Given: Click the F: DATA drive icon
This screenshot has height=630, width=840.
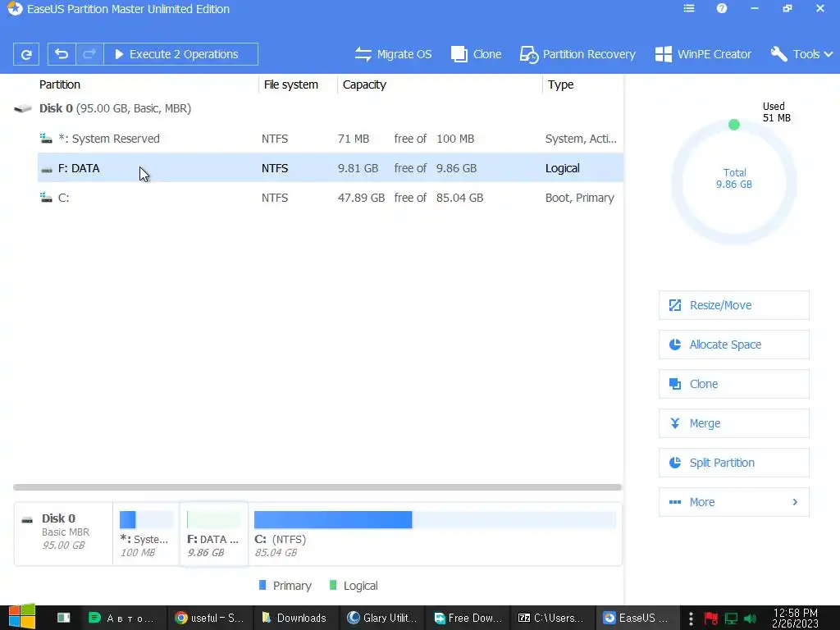Looking at the screenshot, I should click(x=47, y=169).
